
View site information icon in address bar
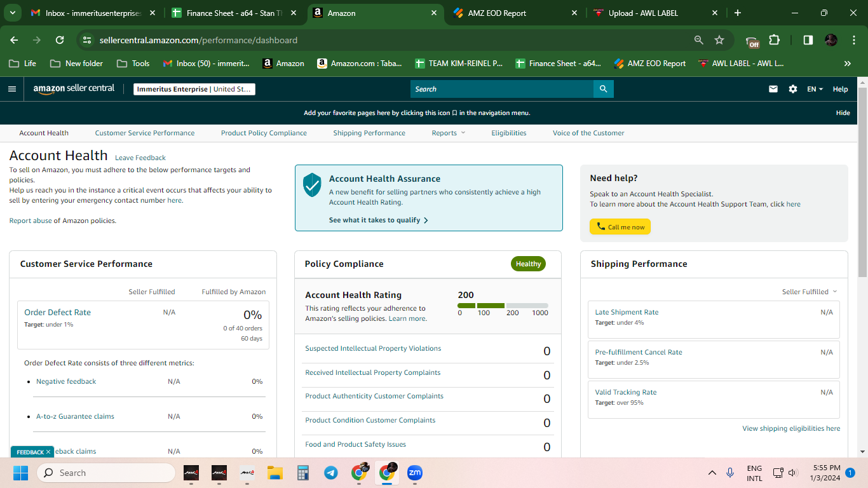[88, 40]
